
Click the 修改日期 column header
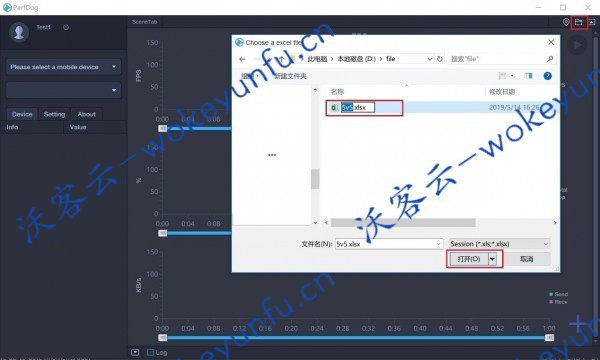(x=502, y=91)
